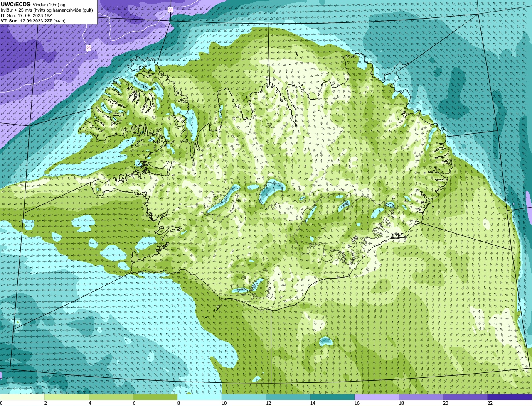Image resolution: width=532 pixels, height=406 pixels.
Task: Click the legend scale label 14
Action: (x=313, y=403)
